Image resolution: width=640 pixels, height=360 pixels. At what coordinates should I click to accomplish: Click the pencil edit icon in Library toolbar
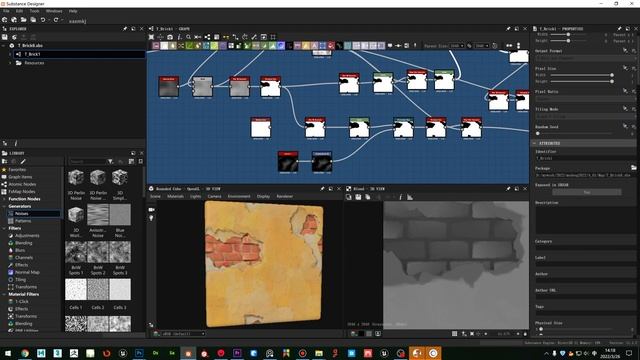(x=23, y=162)
